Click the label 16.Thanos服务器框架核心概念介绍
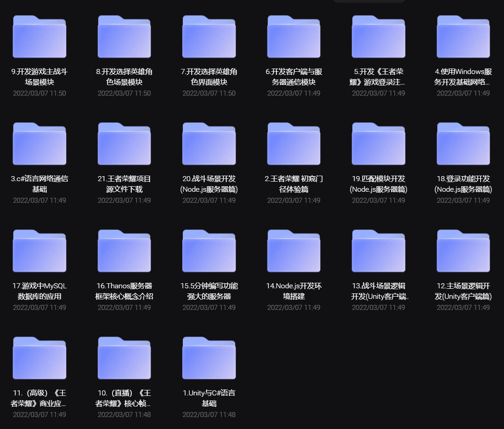504x429 pixels. click(124, 291)
